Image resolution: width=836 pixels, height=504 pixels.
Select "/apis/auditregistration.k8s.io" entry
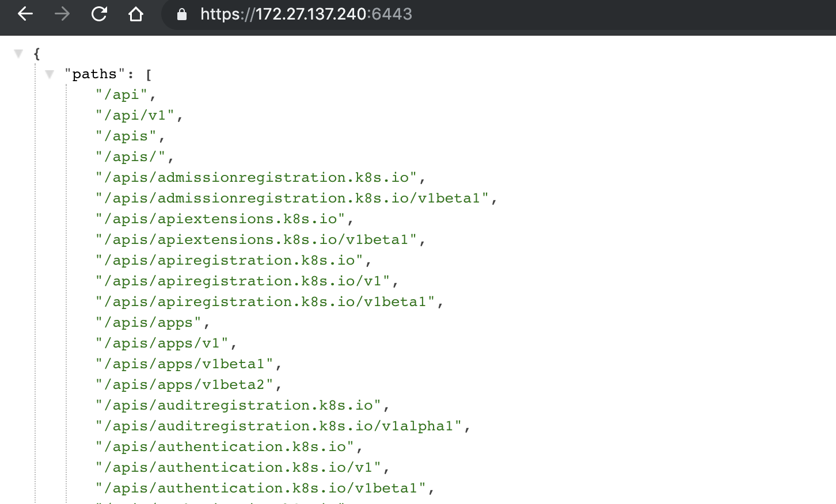[x=238, y=406]
